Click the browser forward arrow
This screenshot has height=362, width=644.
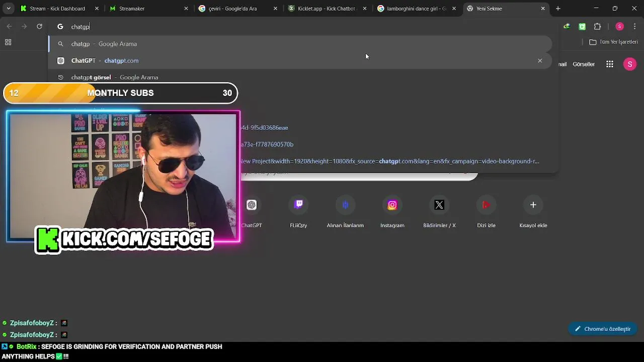tap(24, 27)
